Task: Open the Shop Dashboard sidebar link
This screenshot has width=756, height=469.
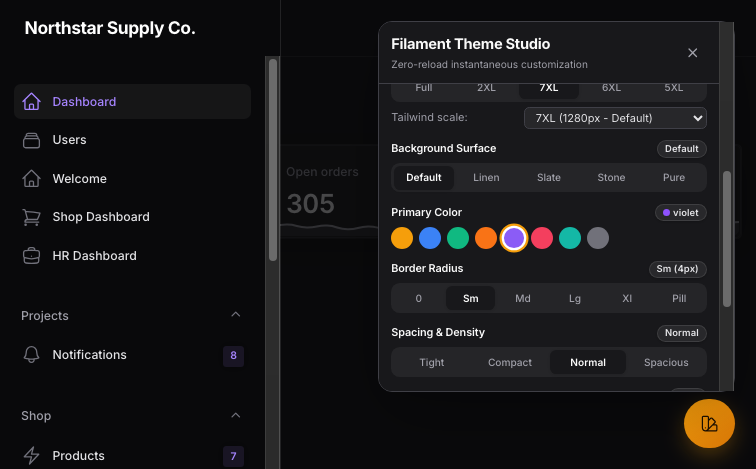Action: click(x=133, y=217)
